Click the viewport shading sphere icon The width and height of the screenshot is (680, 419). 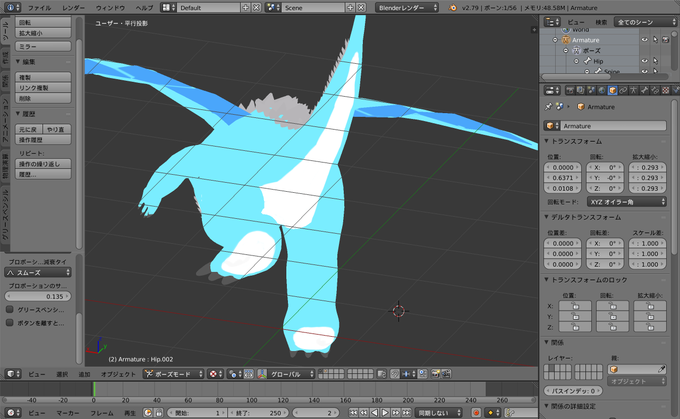point(214,374)
